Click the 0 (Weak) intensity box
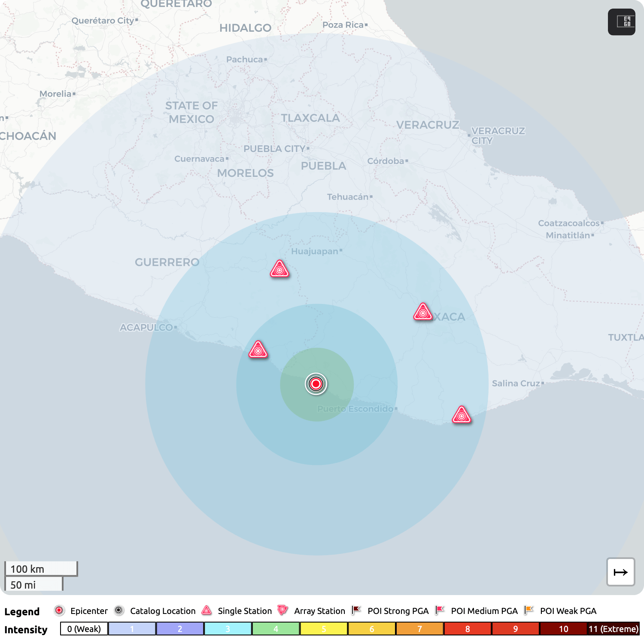The width and height of the screenshot is (644, 644). point(84,629)
